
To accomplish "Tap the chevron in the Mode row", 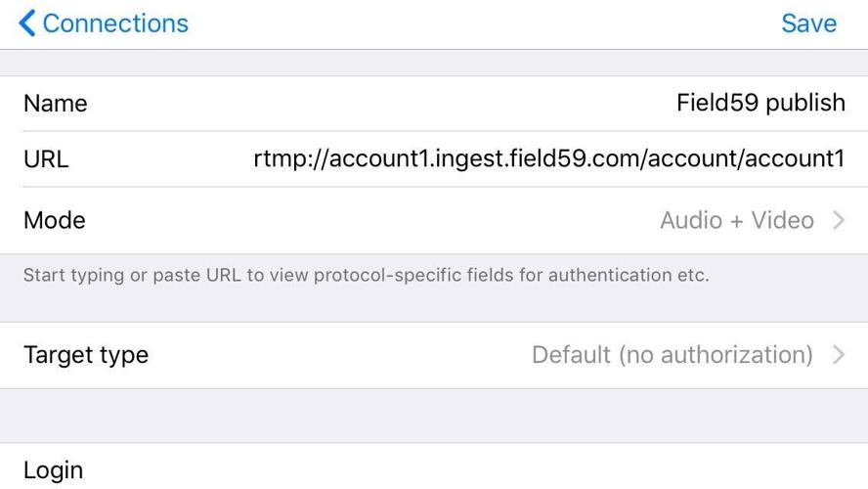I will (x=839, y=220).
